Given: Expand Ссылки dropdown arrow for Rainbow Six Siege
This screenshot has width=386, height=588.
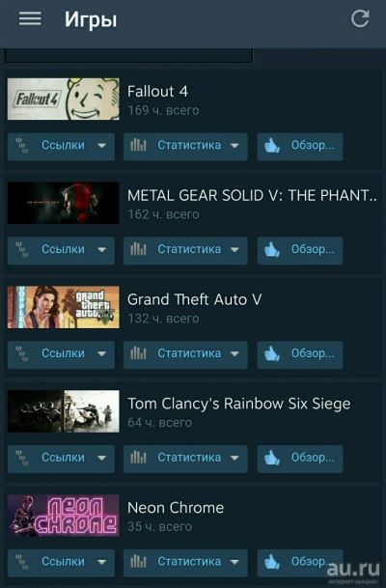Looking at the screenshot, I should pos(101,458).
